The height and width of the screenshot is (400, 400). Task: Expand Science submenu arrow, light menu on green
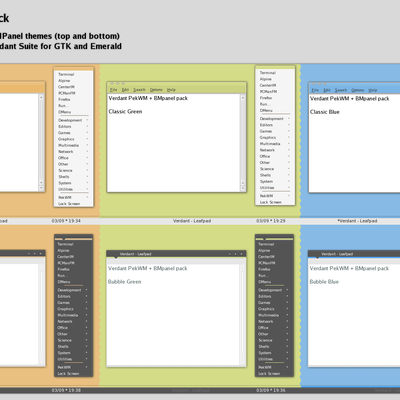(x=289, y=169)
